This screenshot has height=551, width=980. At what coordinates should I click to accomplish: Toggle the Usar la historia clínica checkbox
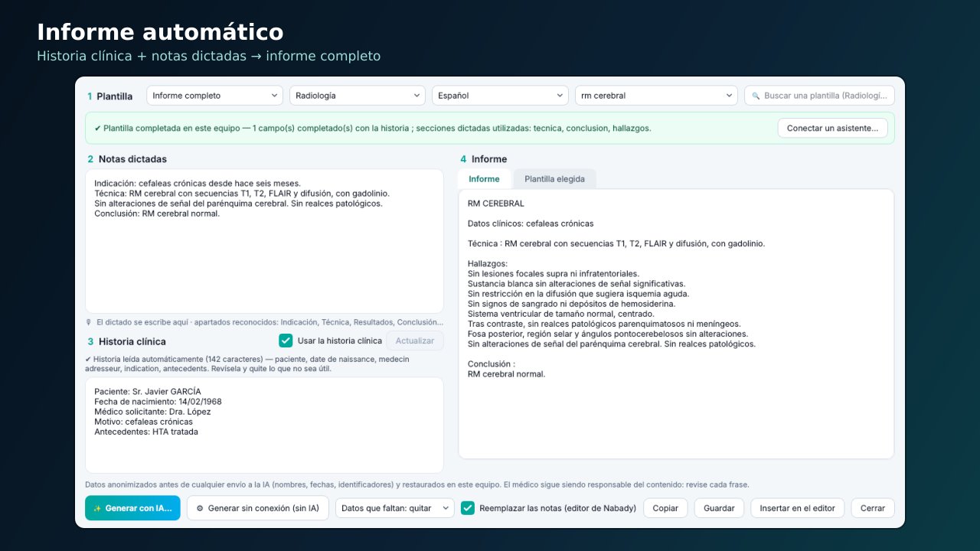(286, 341)
